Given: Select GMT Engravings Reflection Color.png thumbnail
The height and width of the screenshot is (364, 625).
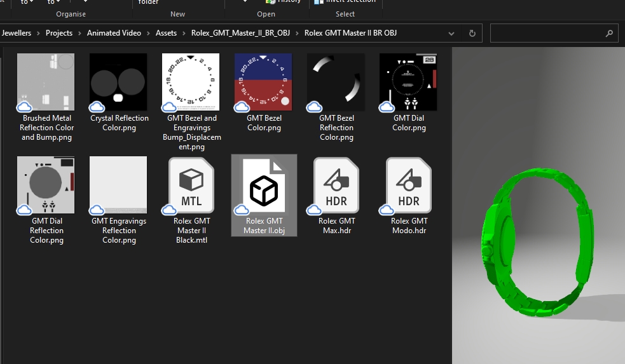Looking at the screenshot, I should [118, 185].
